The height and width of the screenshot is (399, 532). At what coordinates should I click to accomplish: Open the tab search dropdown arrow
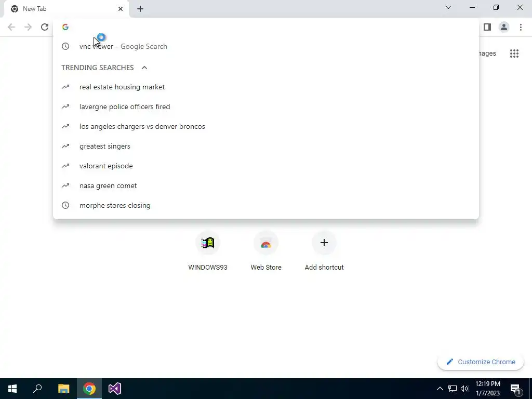click(x=448, y=7)
